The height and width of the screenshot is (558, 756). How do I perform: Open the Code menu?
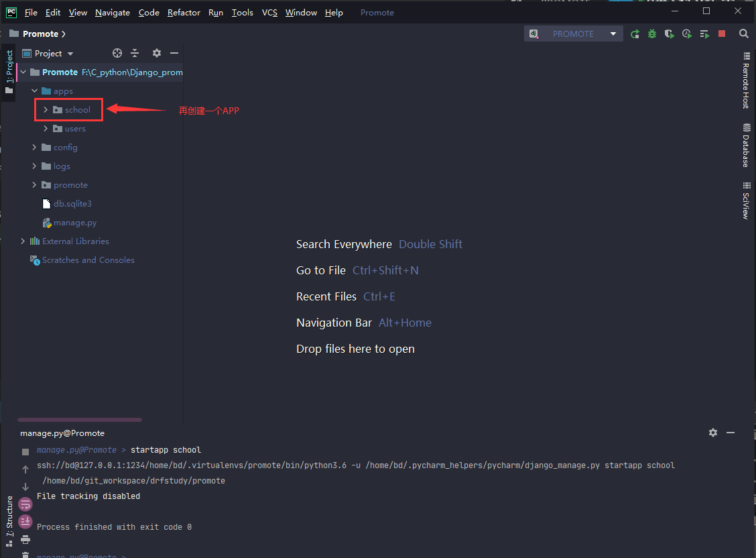[149, 13]
